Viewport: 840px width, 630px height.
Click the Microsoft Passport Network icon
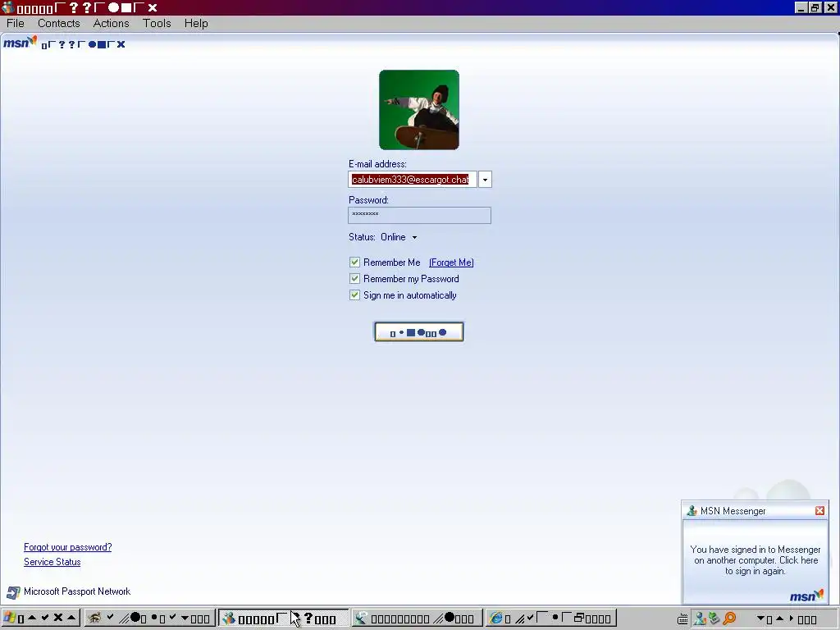click(13, 592)
